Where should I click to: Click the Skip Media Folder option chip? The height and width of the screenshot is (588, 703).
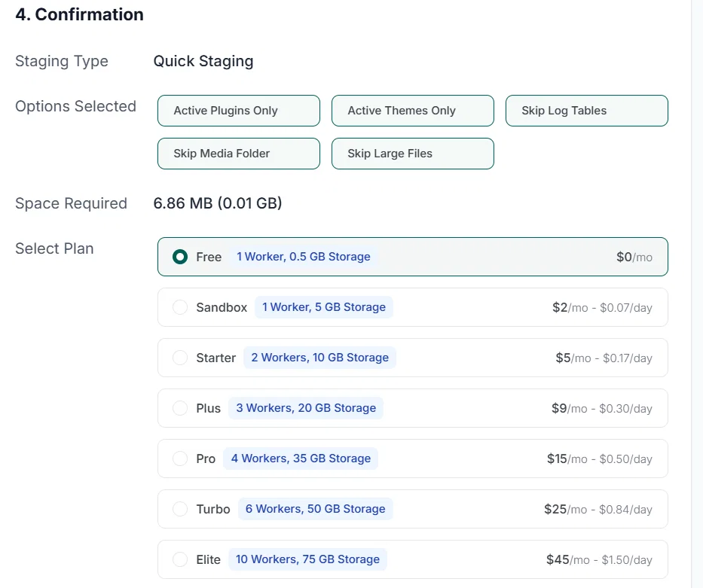[239, 154]
